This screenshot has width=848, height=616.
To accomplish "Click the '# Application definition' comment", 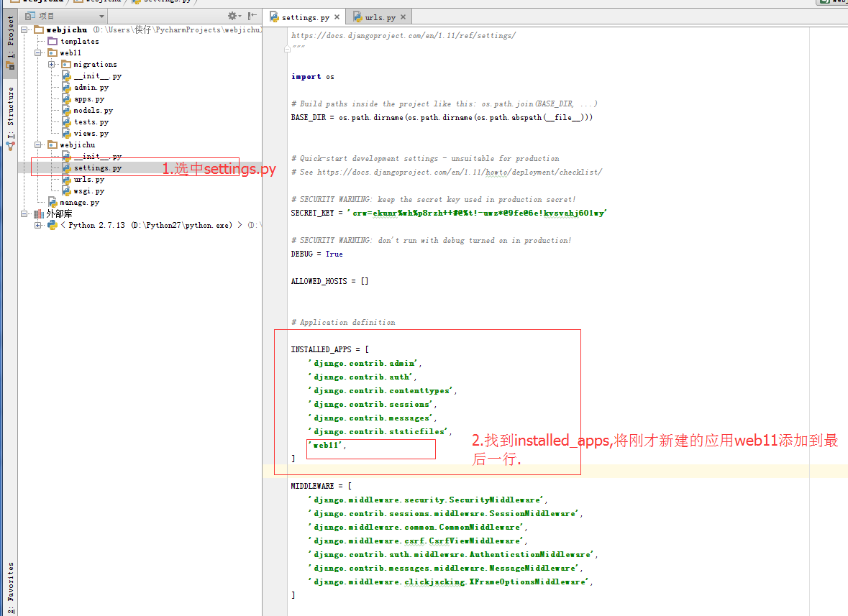I will pyautogui.click(x=343, y=323).
